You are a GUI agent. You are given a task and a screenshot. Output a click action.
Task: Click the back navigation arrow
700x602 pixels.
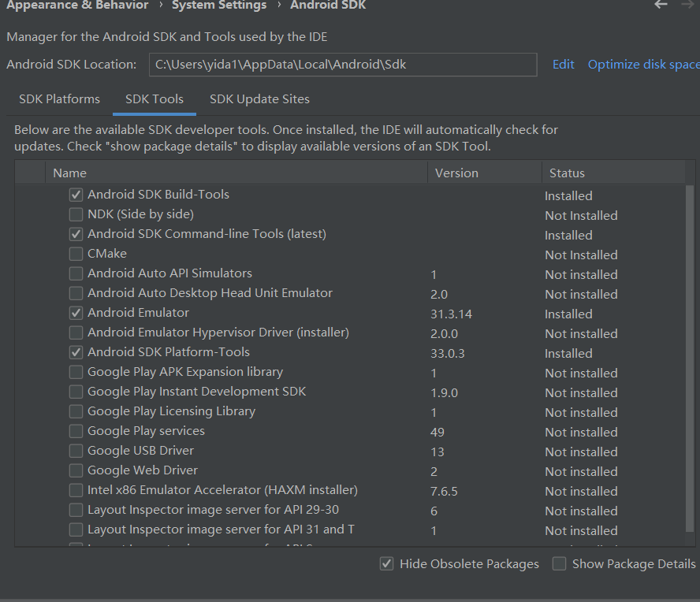661,5
